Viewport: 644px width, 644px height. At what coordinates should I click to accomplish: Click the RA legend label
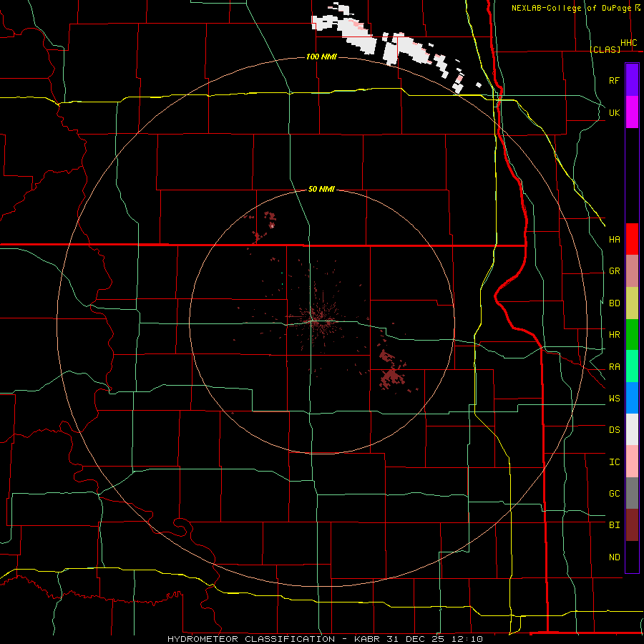[614, 367]
